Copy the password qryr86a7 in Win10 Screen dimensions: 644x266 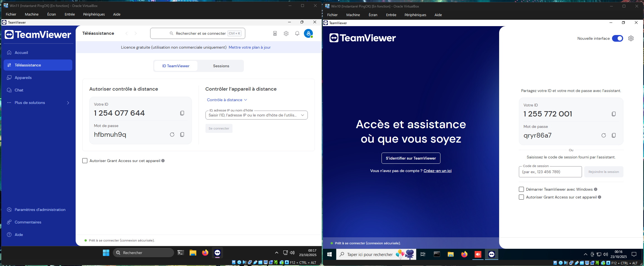[x=614, y=135]
